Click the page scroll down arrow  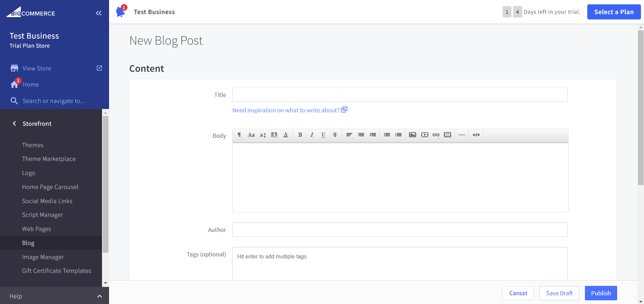pos(641,301)
